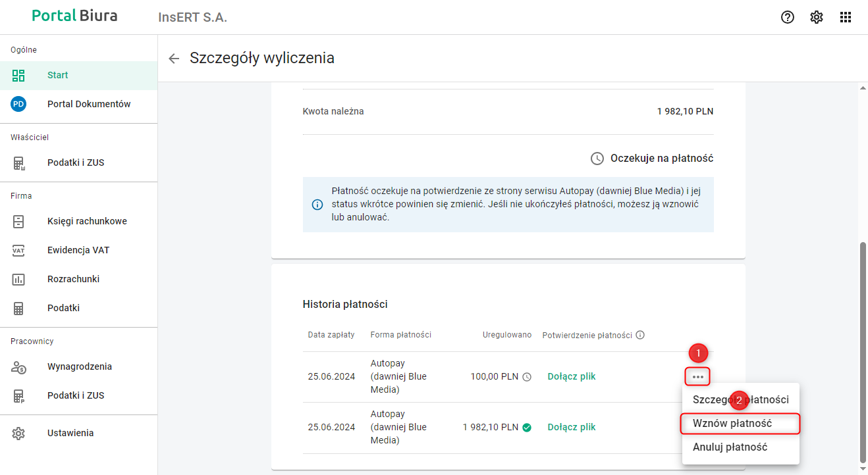Open Ustawienia in the sidebar

tap(70, 433)
